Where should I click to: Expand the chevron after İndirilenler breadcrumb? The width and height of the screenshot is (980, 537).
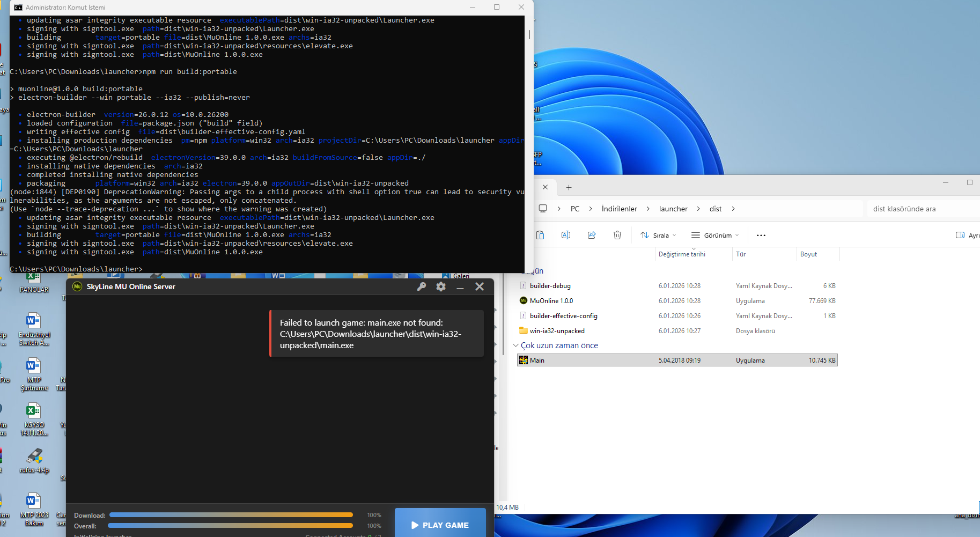pos(648,209)
